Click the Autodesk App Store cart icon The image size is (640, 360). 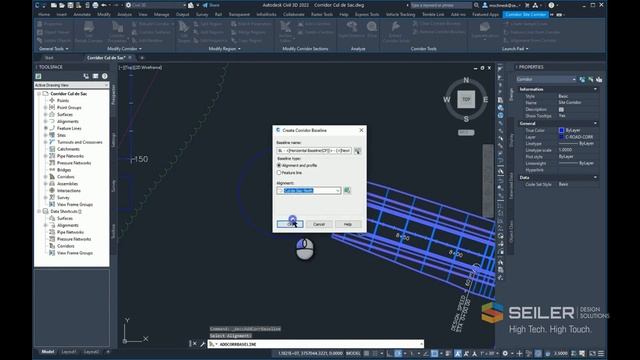[x=527, y=5]
